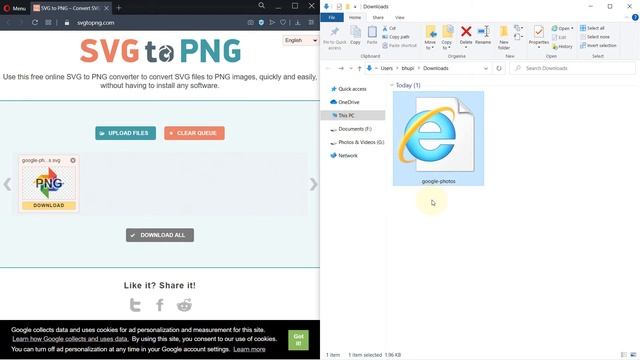Select the google-photos file icon
640x360 pixels.
[438, 138]
